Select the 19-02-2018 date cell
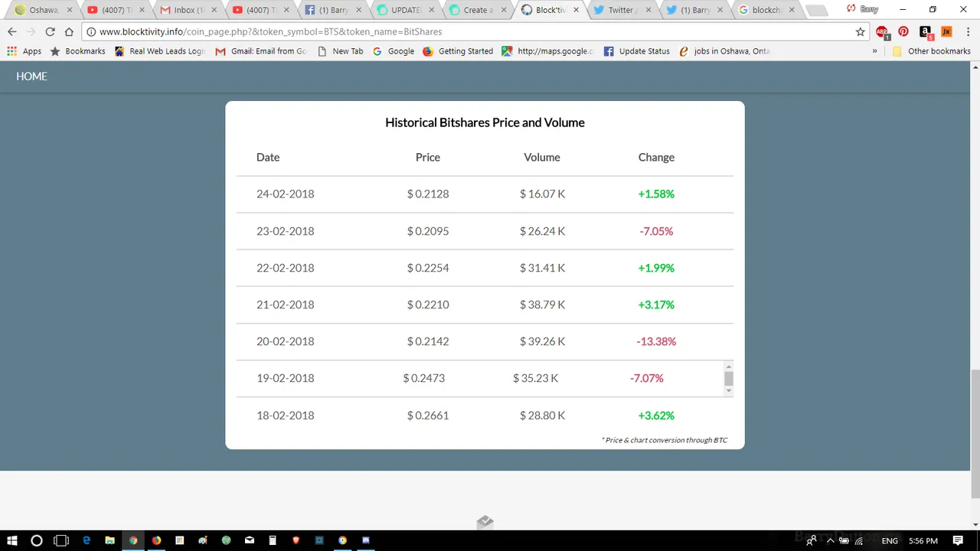This screenshot has width=980, height=551. pos(285,378)
